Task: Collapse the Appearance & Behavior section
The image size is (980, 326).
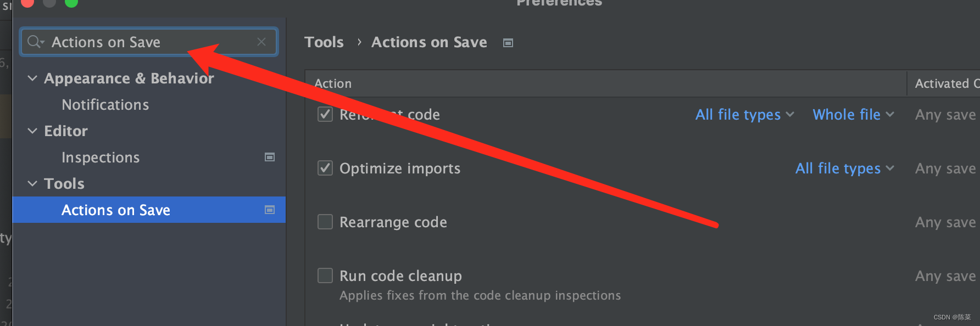Action: coord(32,78)
